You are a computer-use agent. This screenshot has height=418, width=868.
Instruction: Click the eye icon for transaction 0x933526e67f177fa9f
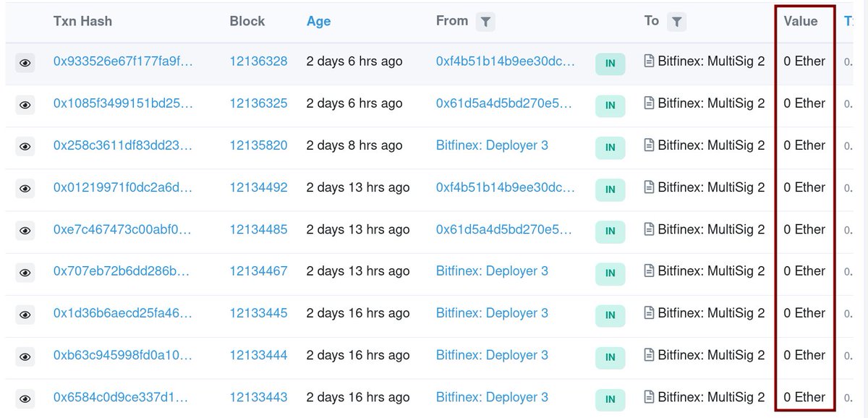[25, 63]
